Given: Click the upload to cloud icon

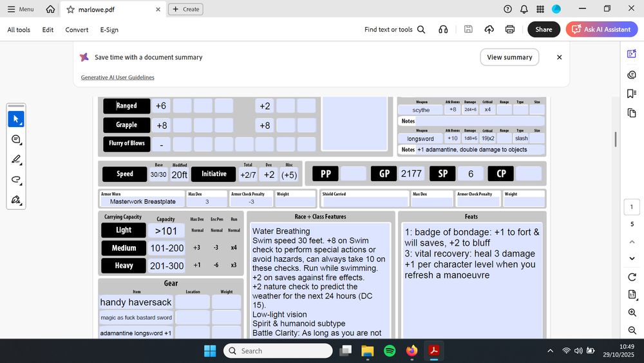Looking at the screenshot, I should [x=489, y=29].
